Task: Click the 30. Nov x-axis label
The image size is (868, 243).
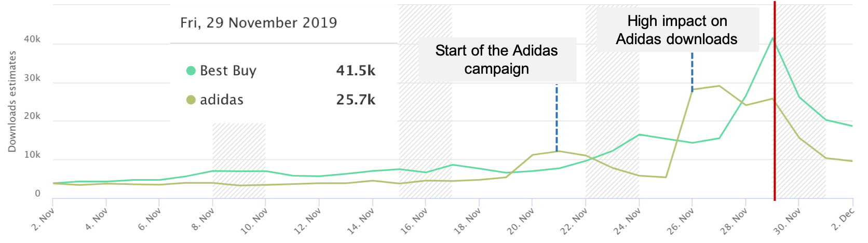Action: click(788, 222)
